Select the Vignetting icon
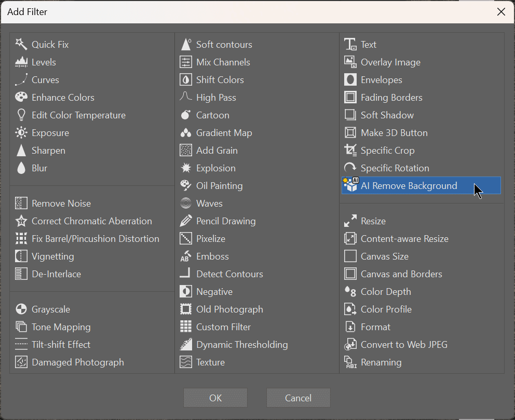 pos(21,256)
